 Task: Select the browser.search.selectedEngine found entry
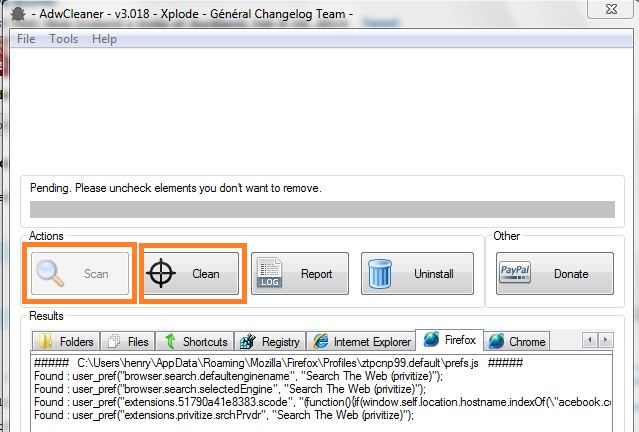coord(230,389)
